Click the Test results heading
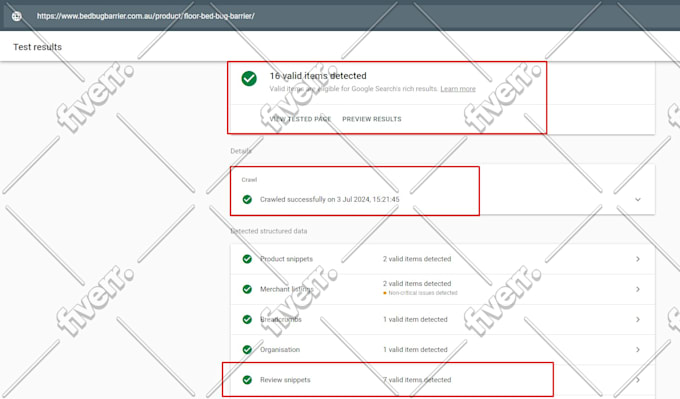Viewport: 680px width, 399px height. click(37, 47)
